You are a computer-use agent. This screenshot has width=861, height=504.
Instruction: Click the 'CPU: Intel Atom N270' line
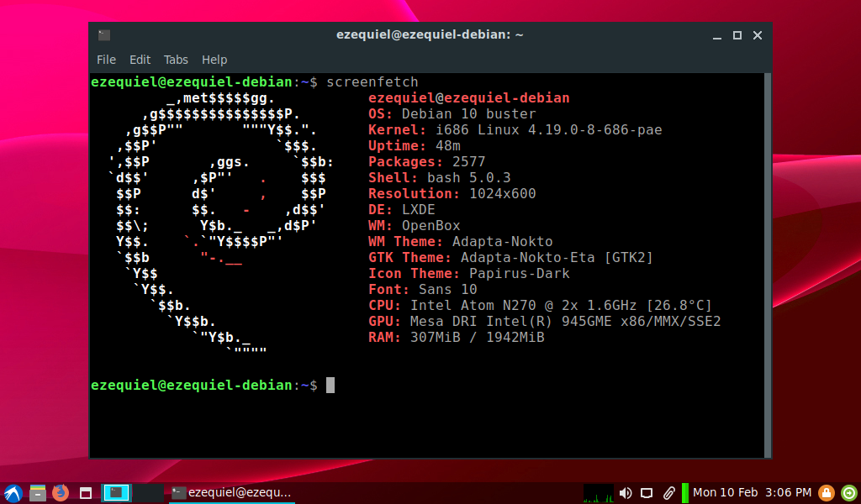click(540, 305)
